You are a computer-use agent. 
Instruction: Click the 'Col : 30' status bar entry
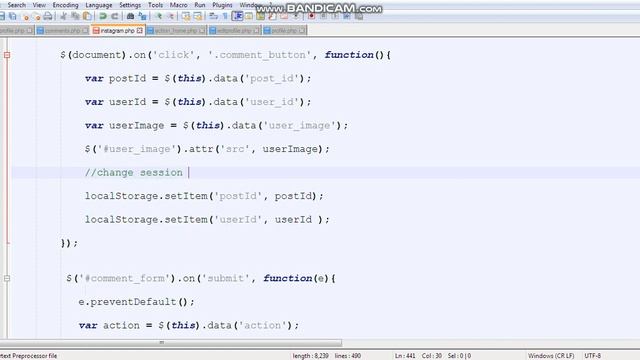(431, 356)
